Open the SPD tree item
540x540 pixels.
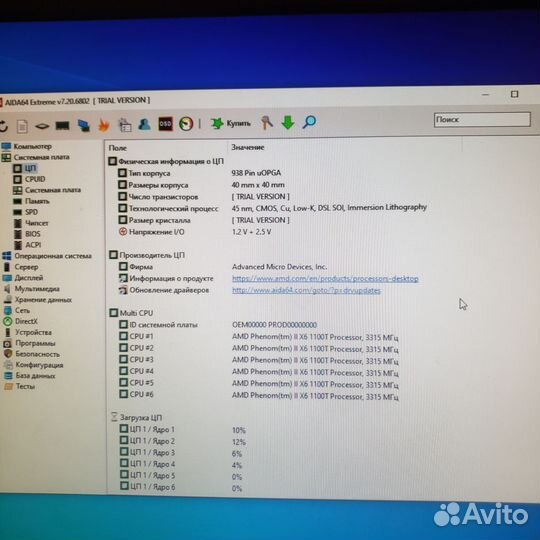(x=26, y=212)
